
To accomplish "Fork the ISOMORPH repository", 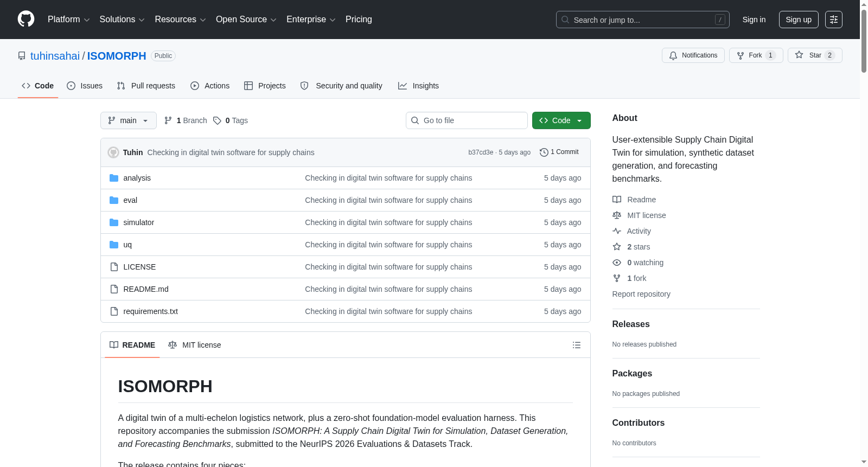I will pyautogui.click(x=756, y=55).
